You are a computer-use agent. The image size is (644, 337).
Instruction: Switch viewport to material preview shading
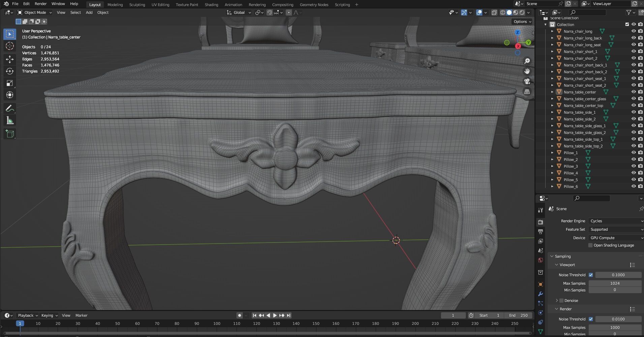pyautogui.click(x=516, y=12)
